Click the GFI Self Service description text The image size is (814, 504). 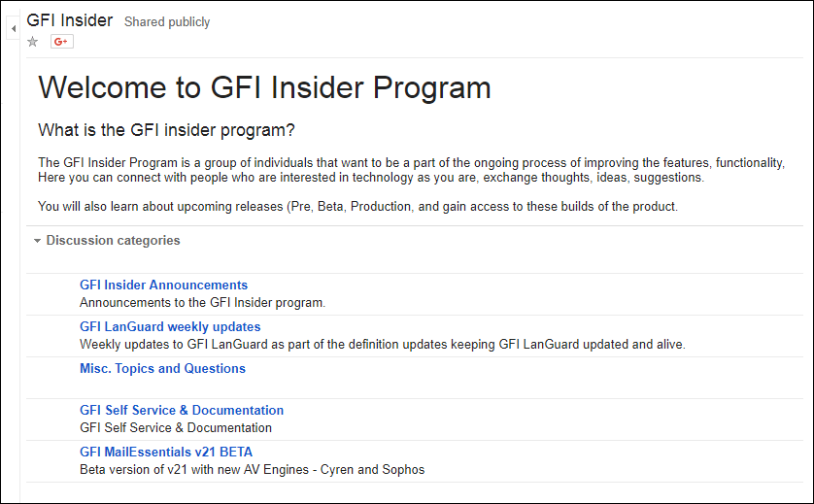(176, 427)
